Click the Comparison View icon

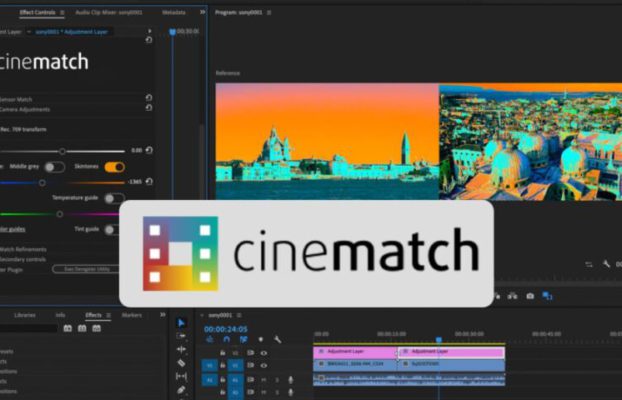pos(547,296)
